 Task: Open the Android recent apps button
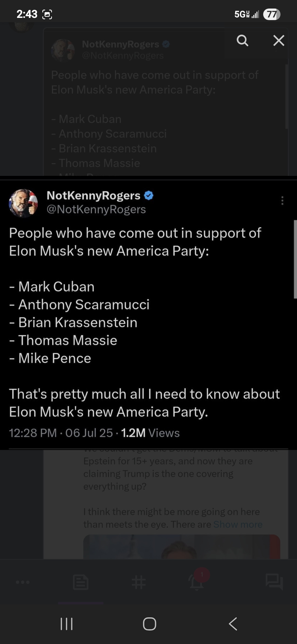[67, 624]
